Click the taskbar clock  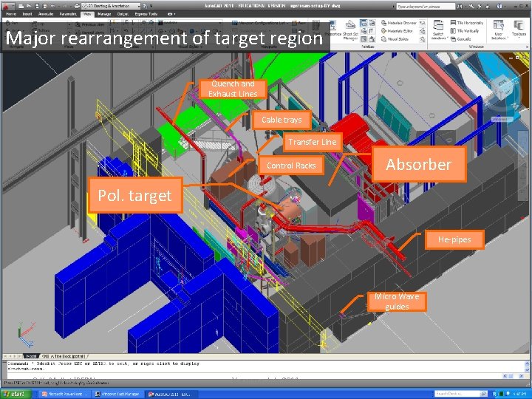pos(521,394)
